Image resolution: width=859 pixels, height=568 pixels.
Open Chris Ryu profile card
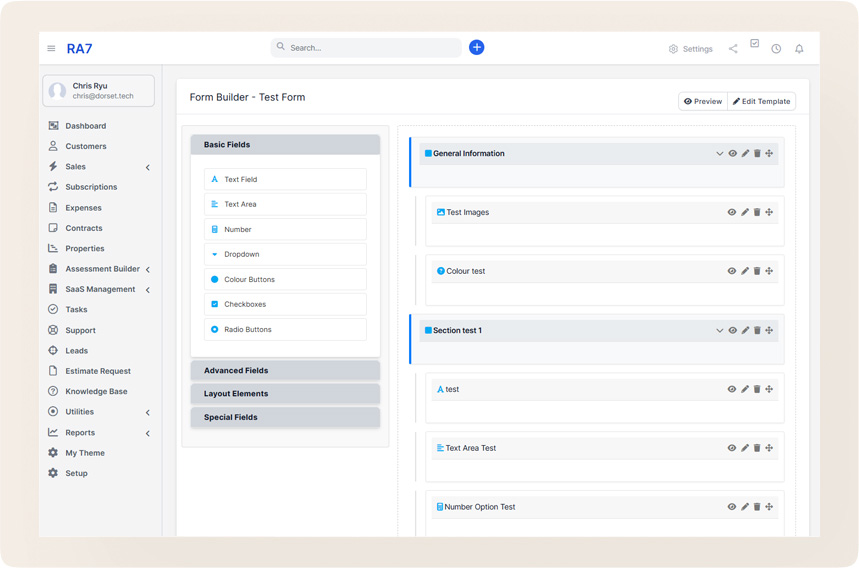coord(99,90)
